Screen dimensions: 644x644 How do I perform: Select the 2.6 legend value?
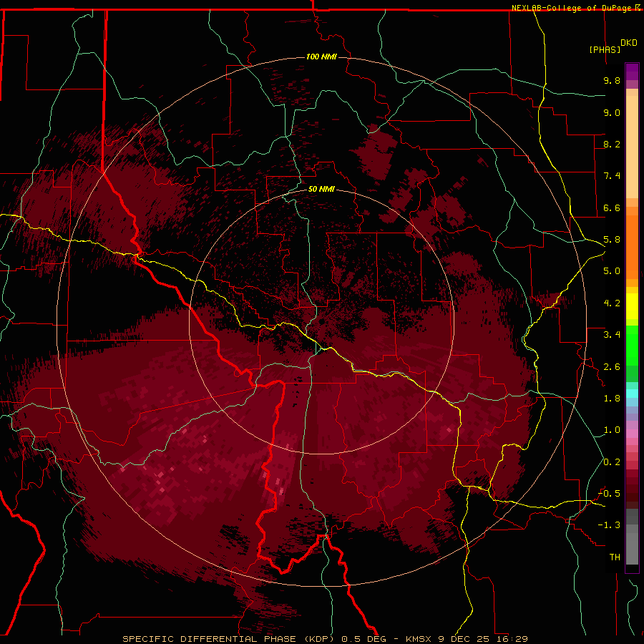point(612,367)
